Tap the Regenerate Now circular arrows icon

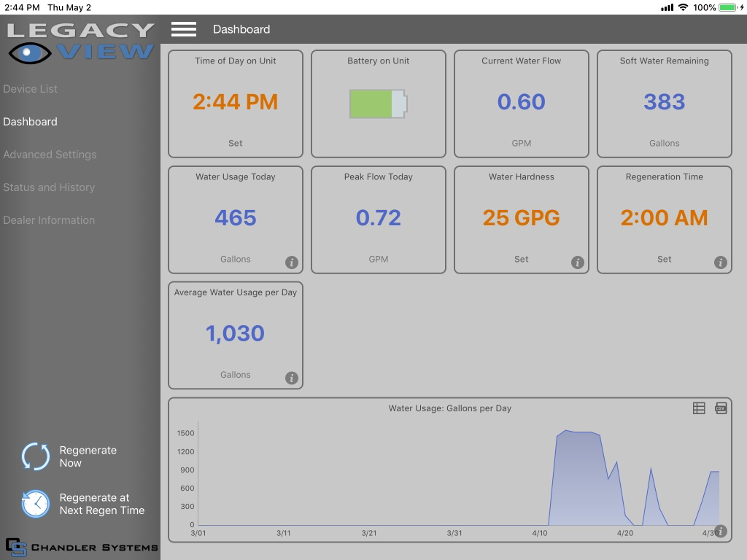36,456
